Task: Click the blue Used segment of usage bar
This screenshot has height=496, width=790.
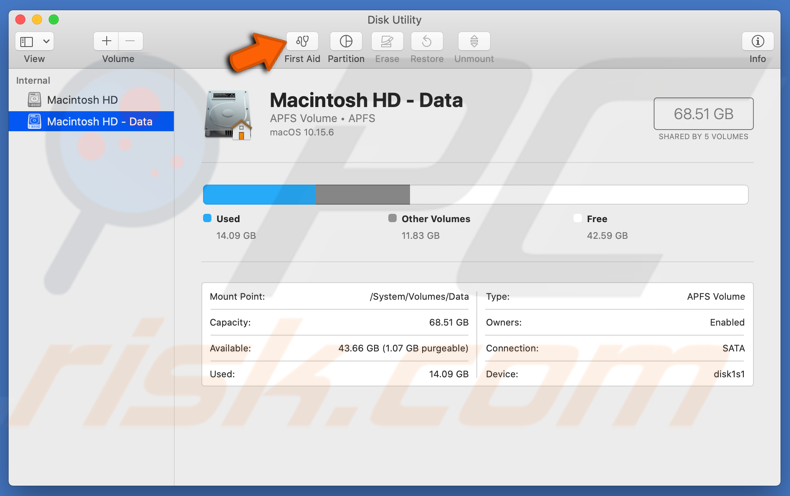Action: click(259, 195)
